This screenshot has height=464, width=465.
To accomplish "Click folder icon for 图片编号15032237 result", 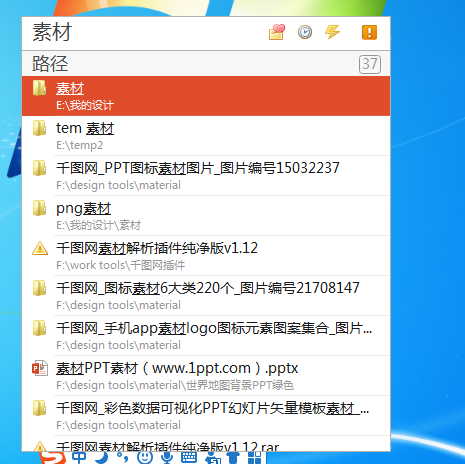I will tap(39, 168).
